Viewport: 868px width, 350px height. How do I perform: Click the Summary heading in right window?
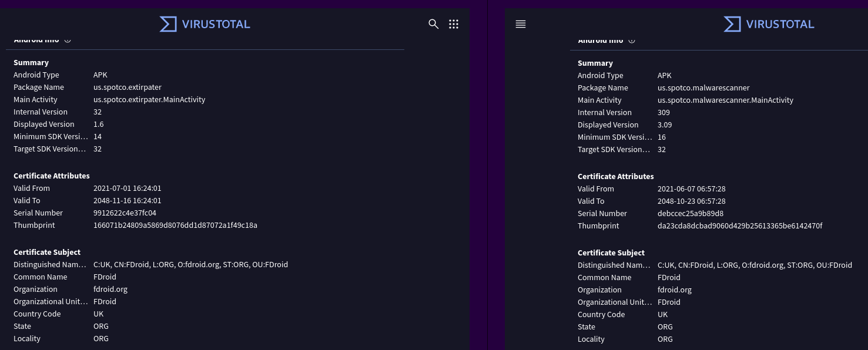pyautogui.click(x=595, y=63)
